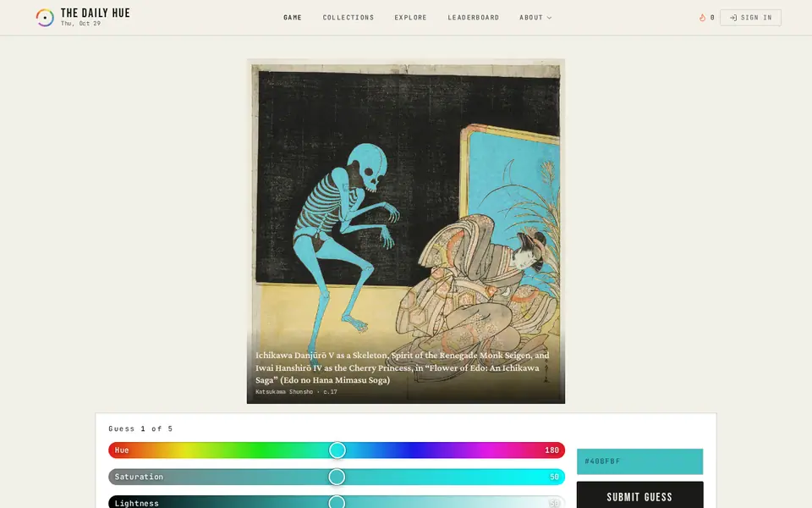Image resolution: width=812 pixels, height=508 pixels.
Task: Click the Saturation slider handle
Action: click(x=337, y=477)
